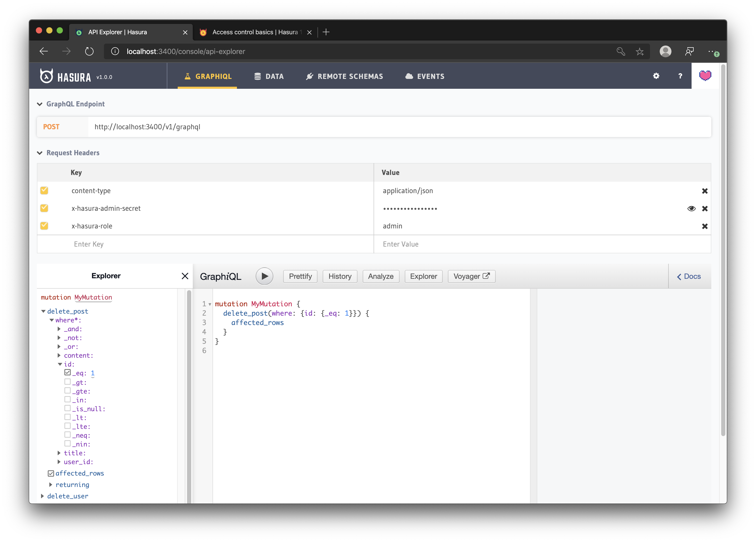Viewport: 756px width, 542px height.
Task: Open help via the question mark icon
Action: click(x=680, y=76)
